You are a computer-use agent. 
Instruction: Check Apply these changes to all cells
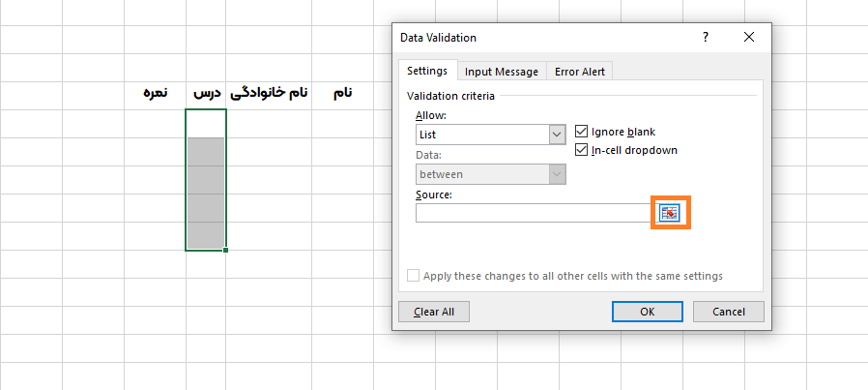coord(414,276)
